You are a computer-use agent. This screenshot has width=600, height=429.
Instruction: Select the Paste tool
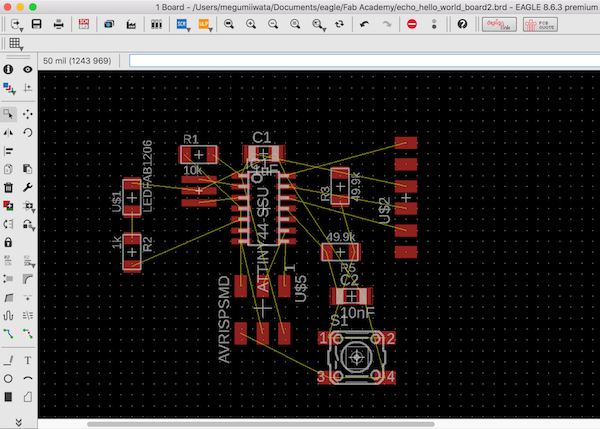click(28, 169)
